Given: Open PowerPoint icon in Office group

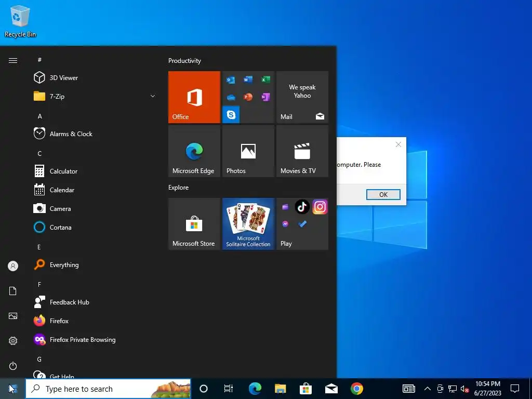Looking at the screenshot, I should point(248,97).
